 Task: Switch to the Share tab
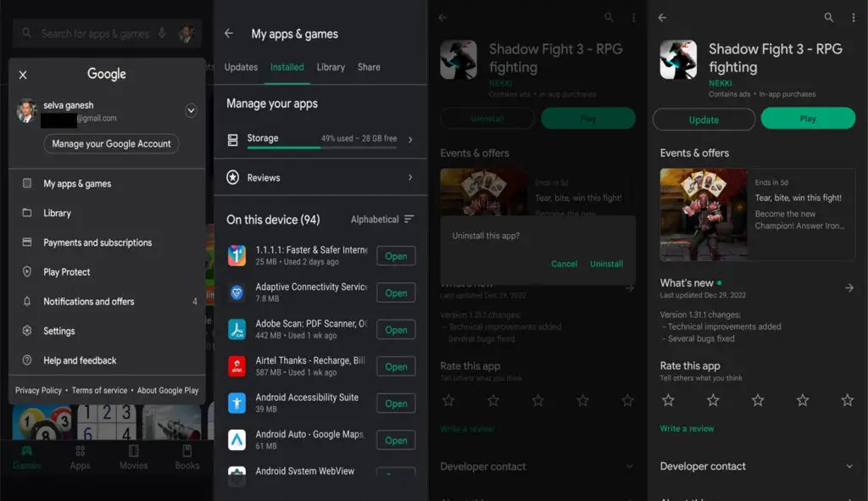pos(369,67)
